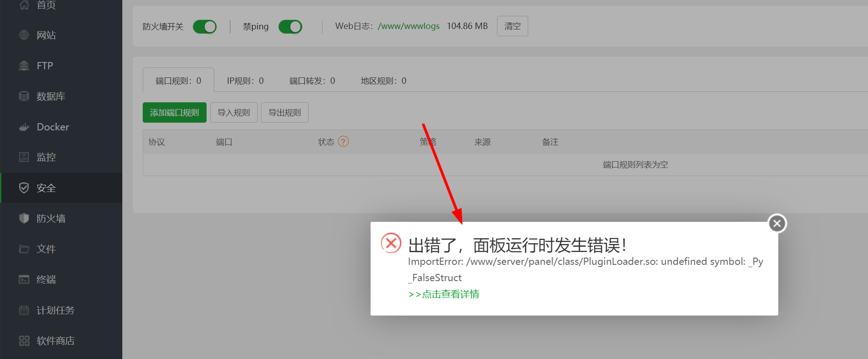
Task: Click the database icon beside 数据库
Action: click(24, 96)
